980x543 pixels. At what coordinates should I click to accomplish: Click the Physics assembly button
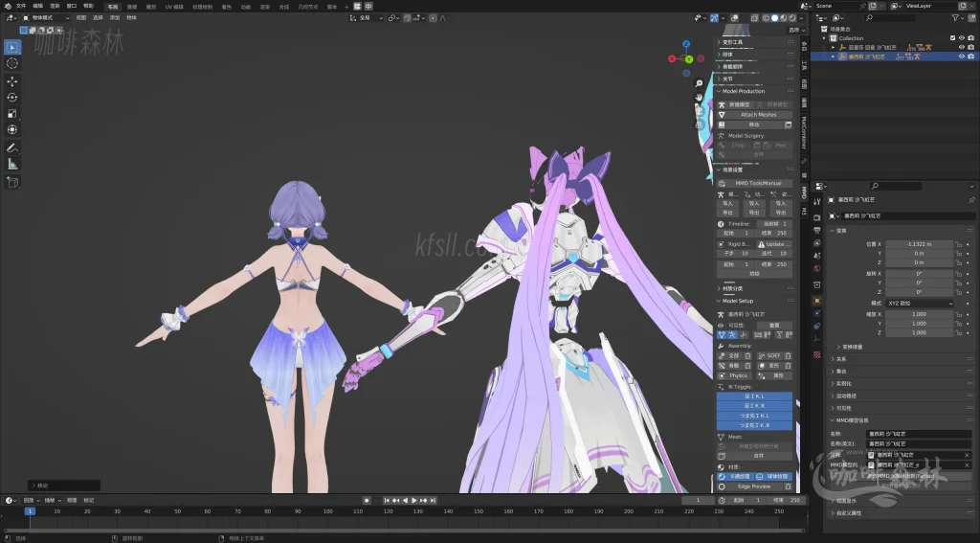coord(736,376)
